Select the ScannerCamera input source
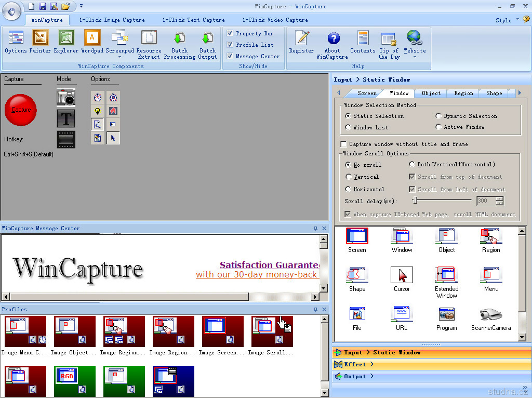 (x=490, y=319)
